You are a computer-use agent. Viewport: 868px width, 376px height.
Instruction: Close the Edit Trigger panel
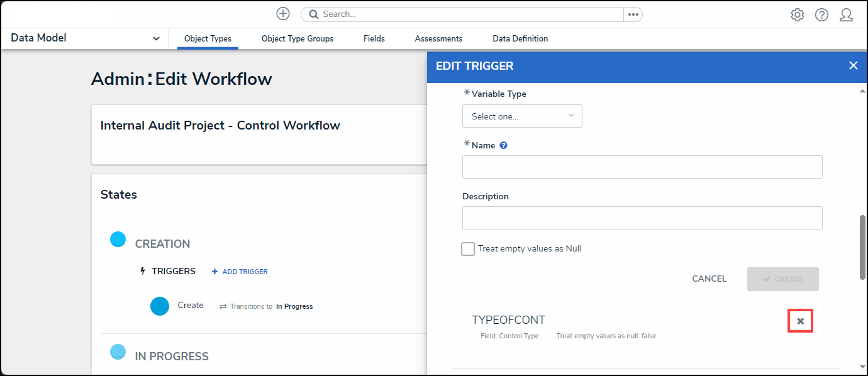[853, 65]
